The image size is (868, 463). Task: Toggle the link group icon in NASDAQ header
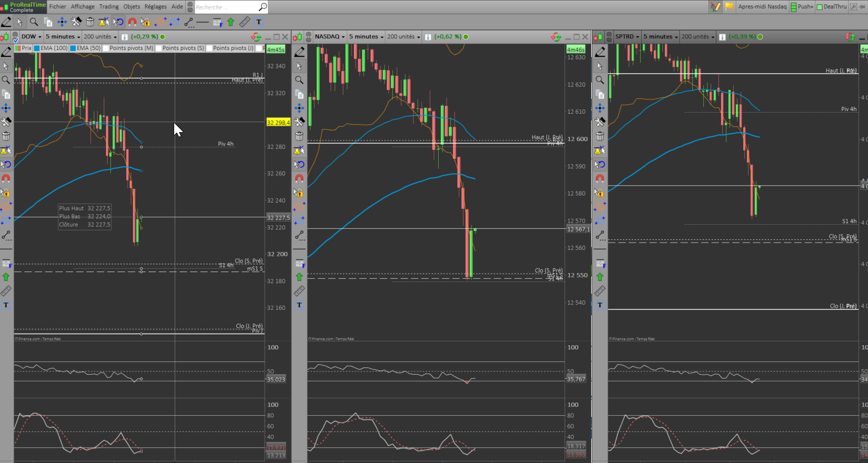[308, 37]
